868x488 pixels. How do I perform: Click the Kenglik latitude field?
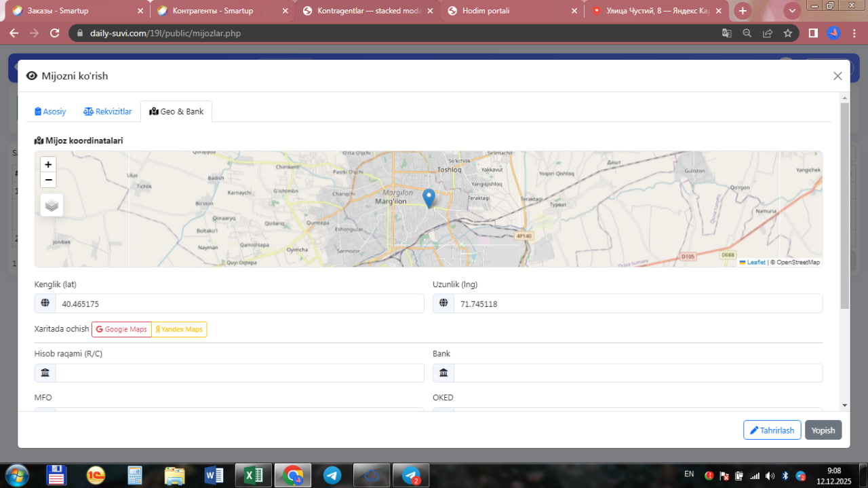tap(239, 304)
